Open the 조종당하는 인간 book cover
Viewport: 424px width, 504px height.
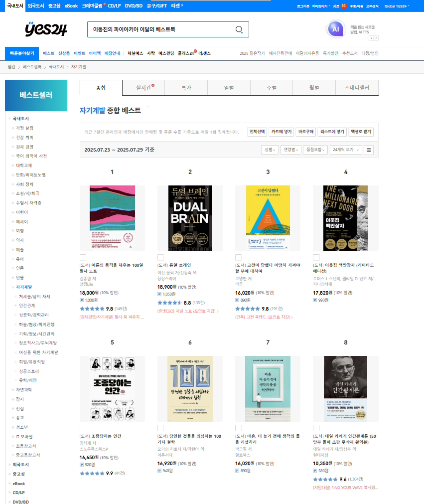coord(112,389)
